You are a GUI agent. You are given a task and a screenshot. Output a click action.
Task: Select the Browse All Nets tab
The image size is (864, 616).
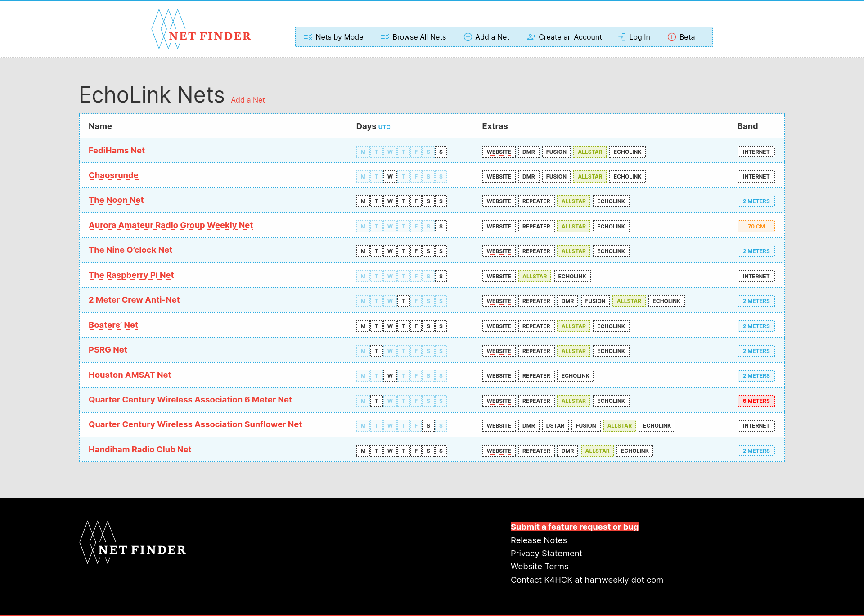tap(418, 36)
